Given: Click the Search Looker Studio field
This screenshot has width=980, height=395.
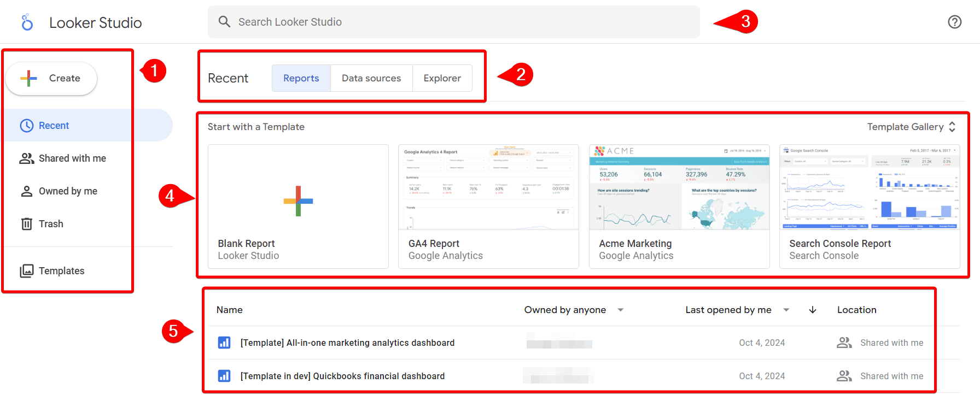Looking at the screenshot, I should (454, 22).
